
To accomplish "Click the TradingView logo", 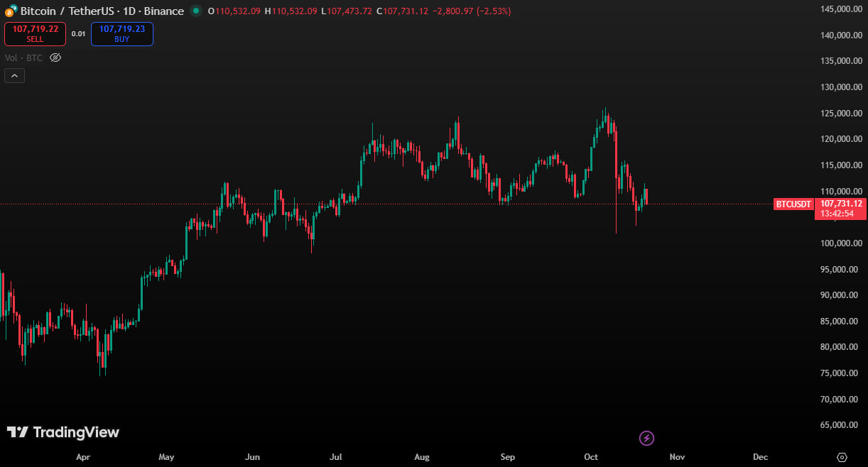I will click(x=63, y=432).
